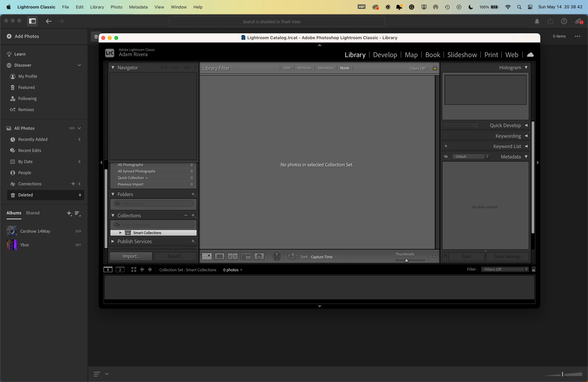Viewport: 588px width, 382px height.
Task: Click the cloud sync icon beside Web
Action: pyautogui.click(x=530, y=55)
